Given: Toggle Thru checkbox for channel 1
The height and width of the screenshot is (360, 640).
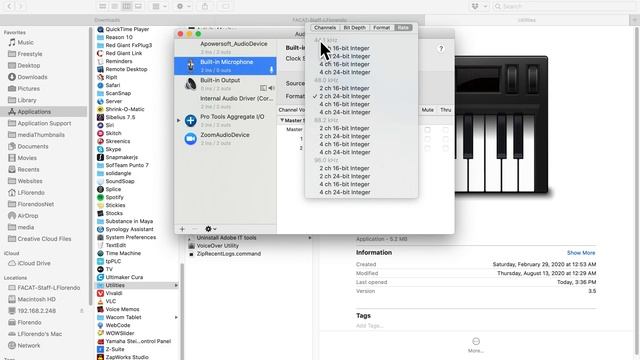Looking at the screenshot, I should coord(445,139).
